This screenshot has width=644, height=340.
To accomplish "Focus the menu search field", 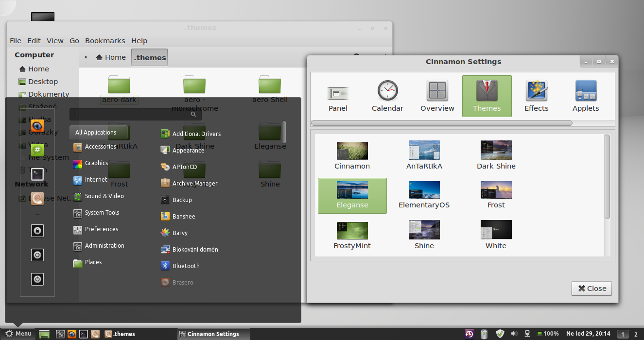I will click(x=136, y=114).
